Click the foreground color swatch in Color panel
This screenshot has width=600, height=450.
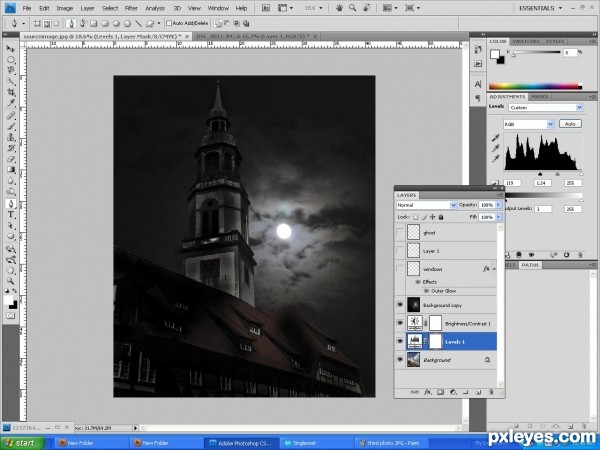pyautogui.click(x=494, y=54)
